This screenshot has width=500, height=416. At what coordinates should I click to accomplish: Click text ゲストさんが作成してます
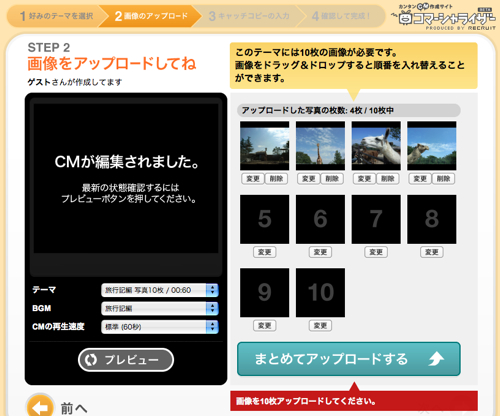[75, 82]
